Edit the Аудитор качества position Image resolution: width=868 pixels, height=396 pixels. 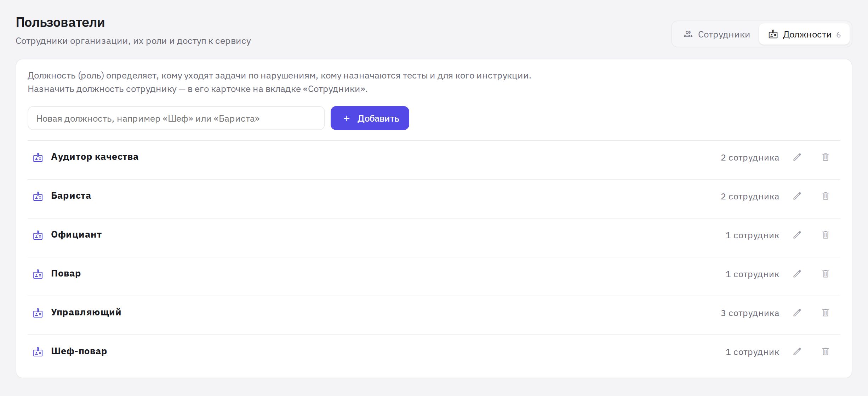point(797,157)
